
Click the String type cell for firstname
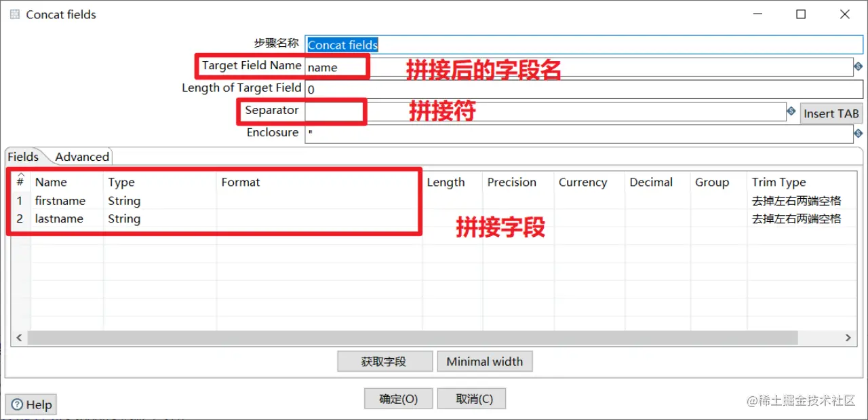160,201
